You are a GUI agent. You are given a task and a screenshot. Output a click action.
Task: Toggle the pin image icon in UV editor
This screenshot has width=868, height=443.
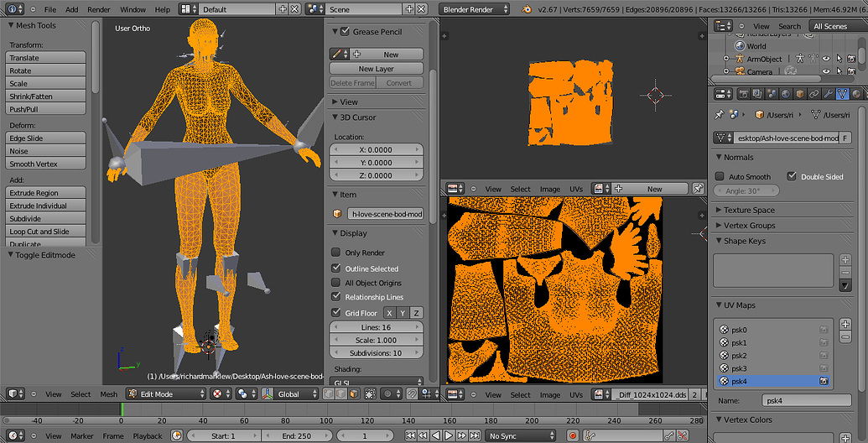click(x=698, y=189)
